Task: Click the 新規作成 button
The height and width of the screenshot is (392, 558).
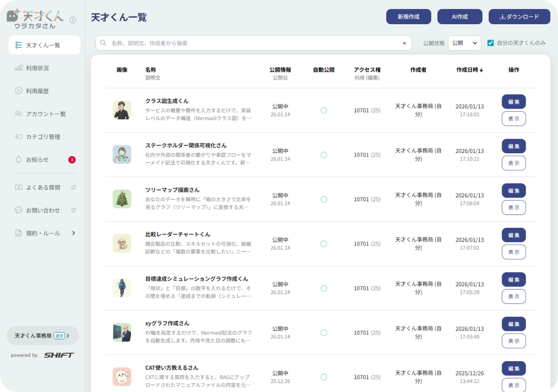Action: coord(409,17)
